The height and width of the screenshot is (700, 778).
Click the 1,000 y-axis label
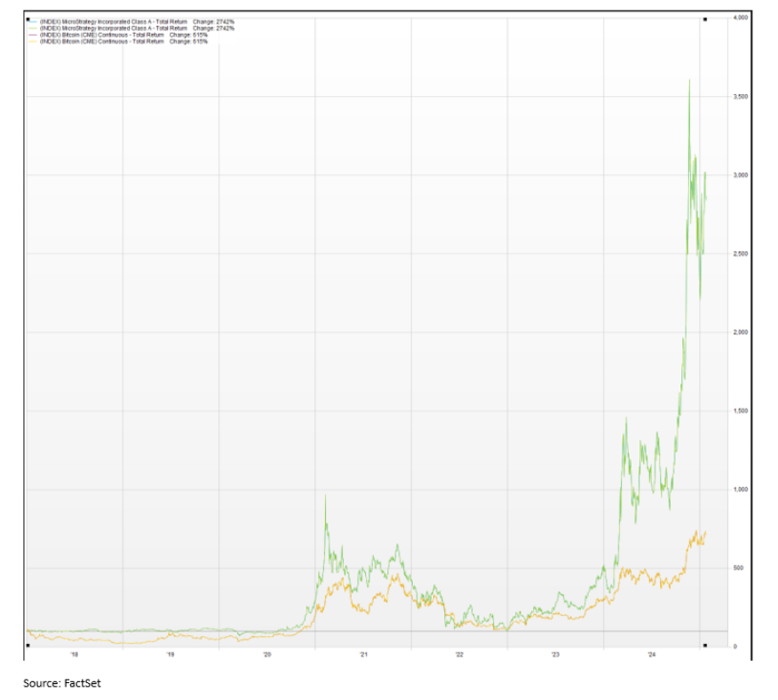point(741,489)
